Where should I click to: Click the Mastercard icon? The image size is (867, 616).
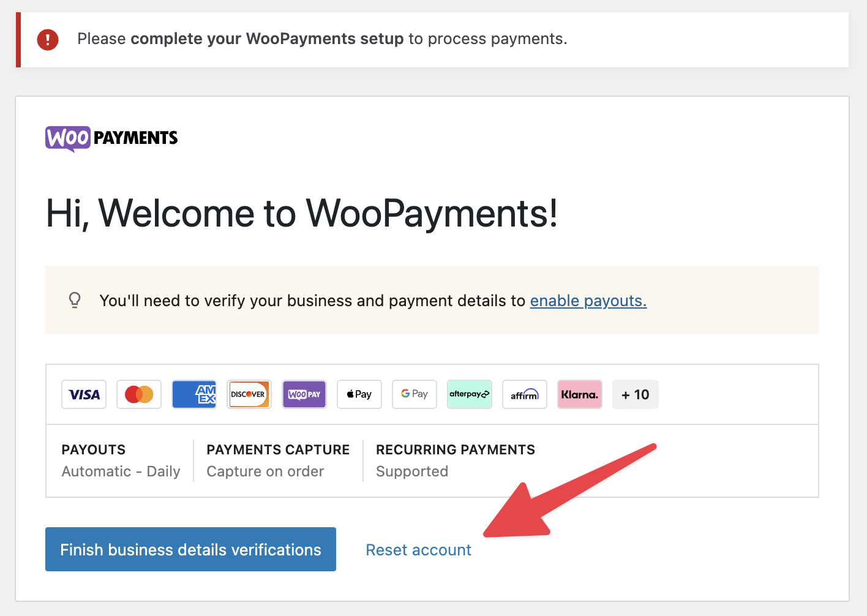point(138,394)
